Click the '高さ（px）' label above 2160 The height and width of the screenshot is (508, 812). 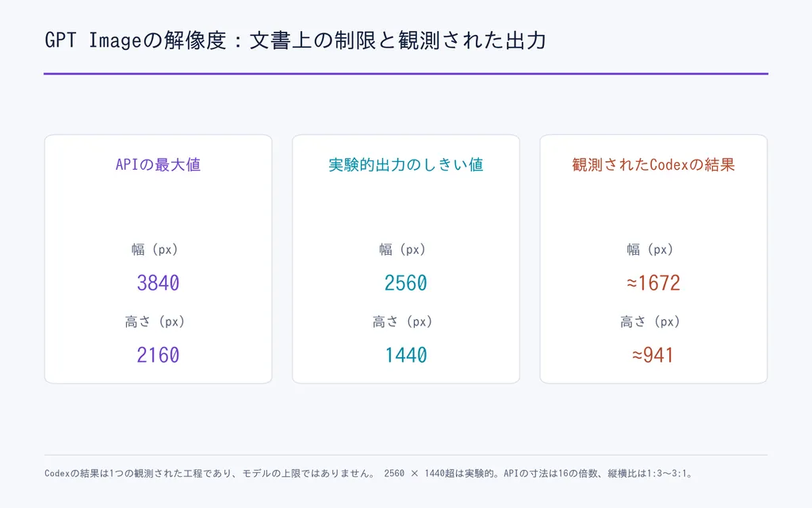click(x=155, y=321)
